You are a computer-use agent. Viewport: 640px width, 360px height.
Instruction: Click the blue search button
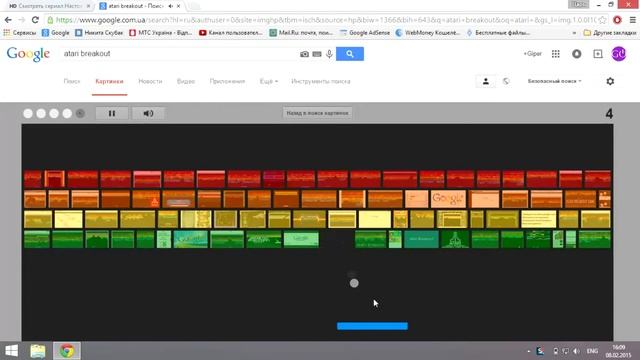(x=350, y=54)
